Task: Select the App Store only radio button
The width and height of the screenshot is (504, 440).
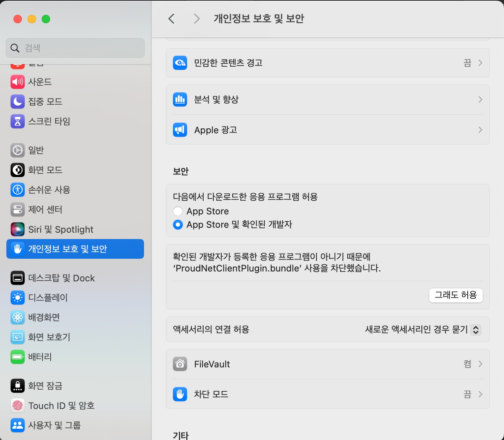Action: pyautogui.click(x=178, y=211)
